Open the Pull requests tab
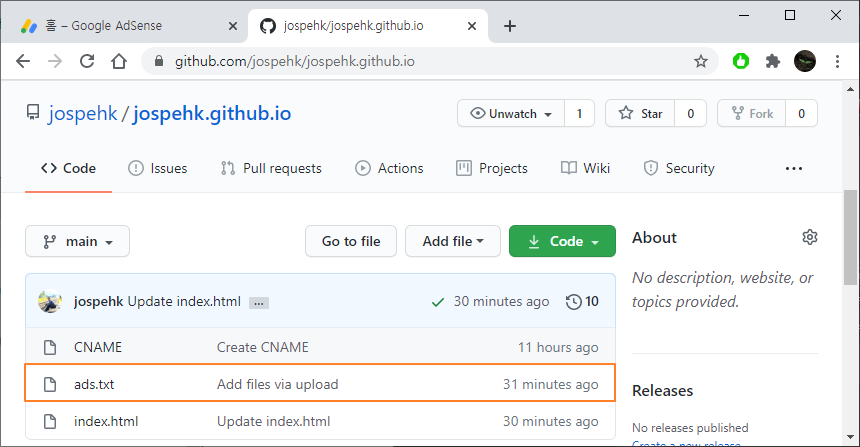Screen dimensions: 860x447 click(x=271, y=168)
